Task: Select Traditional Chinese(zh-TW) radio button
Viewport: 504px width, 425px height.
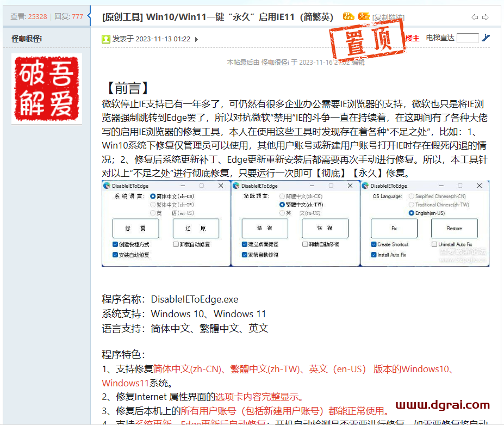Action: click(439, 205)
